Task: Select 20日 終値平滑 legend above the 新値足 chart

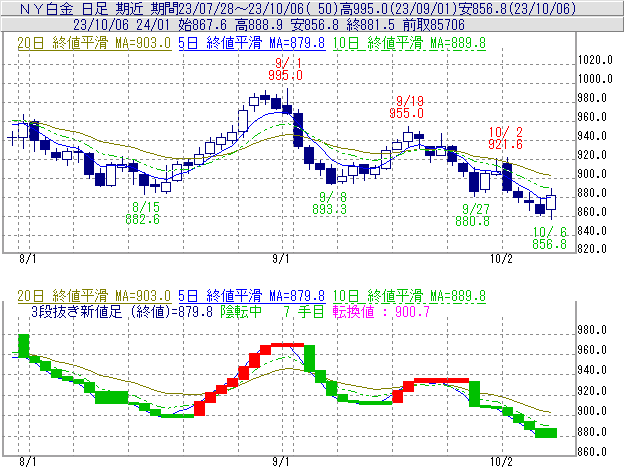Action: [x=94, y=296]
